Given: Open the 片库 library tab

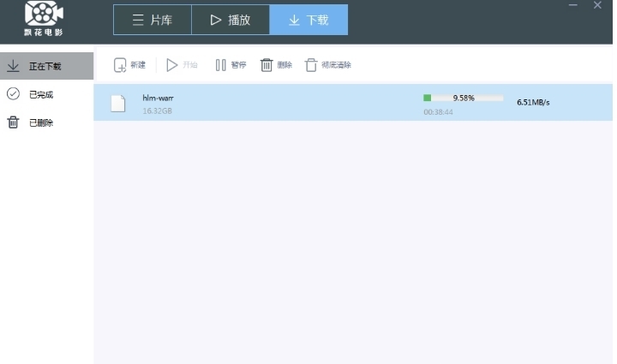Looking at the screenshot, I should click(153, 20).
